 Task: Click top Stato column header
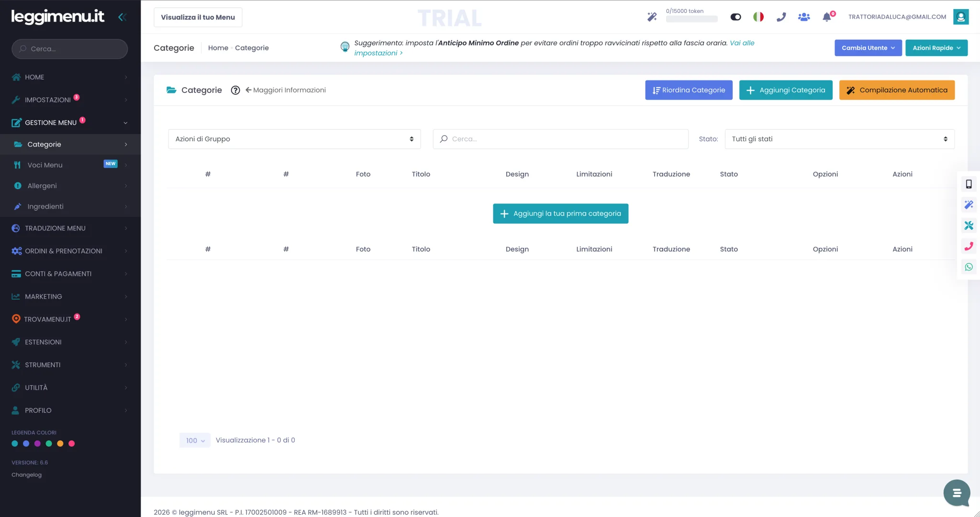(x=729, y=174)
